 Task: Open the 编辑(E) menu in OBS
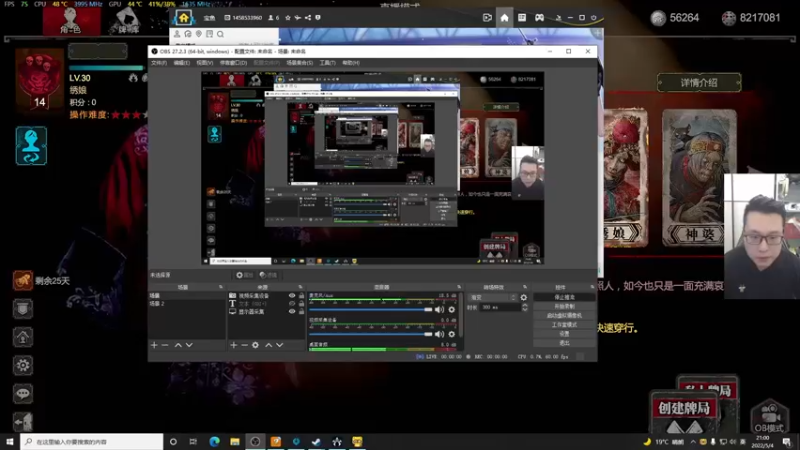click(x=182, y=63)
